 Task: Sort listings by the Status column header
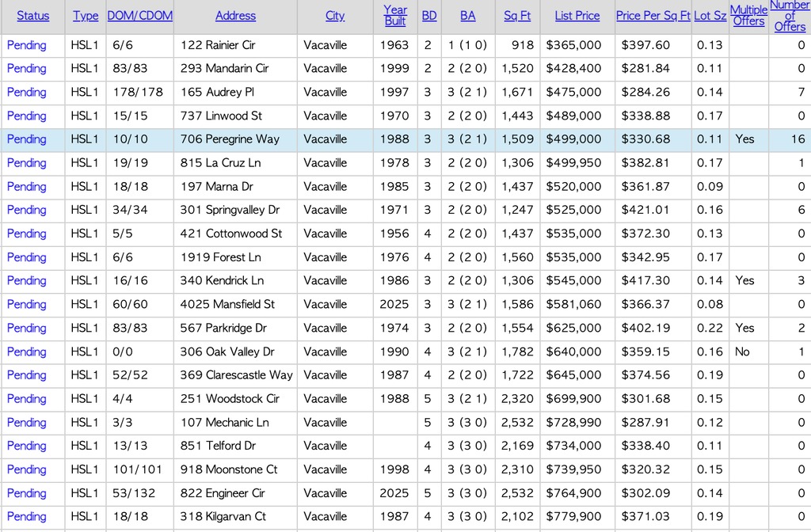(32, 16)
